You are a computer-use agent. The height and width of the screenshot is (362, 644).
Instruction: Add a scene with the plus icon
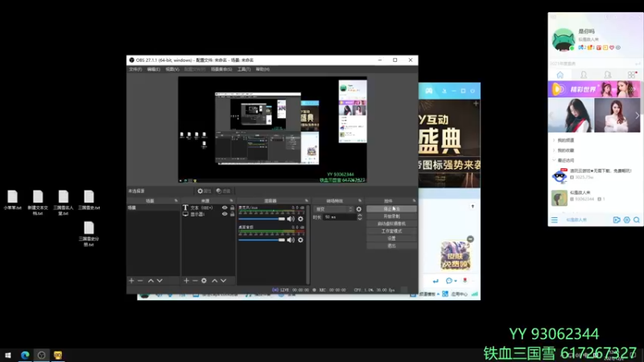pos(131,281)
